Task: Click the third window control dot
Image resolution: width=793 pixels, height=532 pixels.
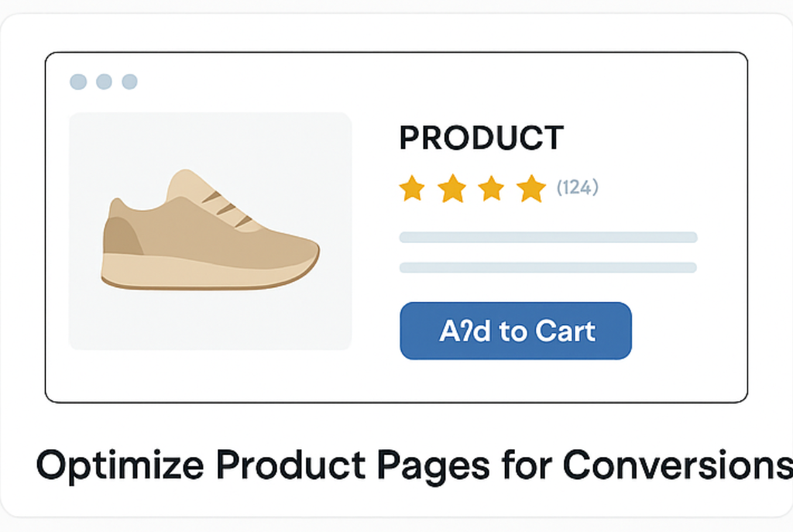Action: coord(130,81)
